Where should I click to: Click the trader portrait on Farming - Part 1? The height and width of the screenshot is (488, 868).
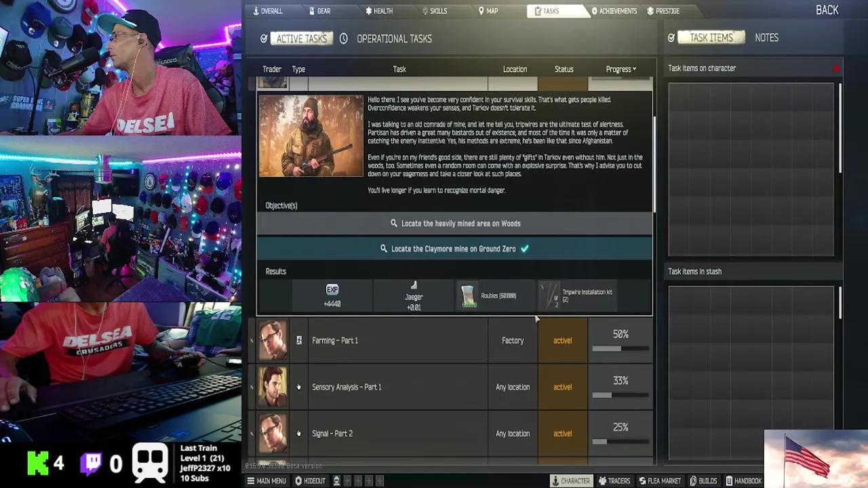[273, 340]
